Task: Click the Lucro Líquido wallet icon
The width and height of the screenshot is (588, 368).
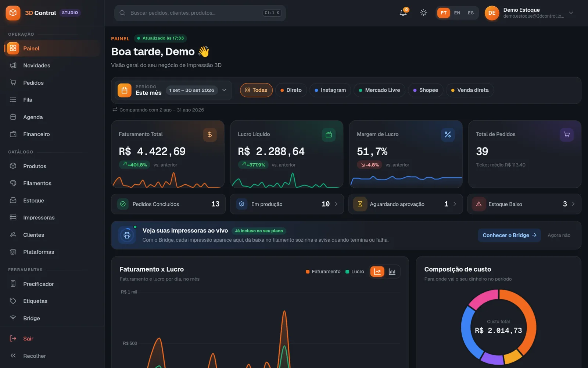Action: click(x=329, y=135)
